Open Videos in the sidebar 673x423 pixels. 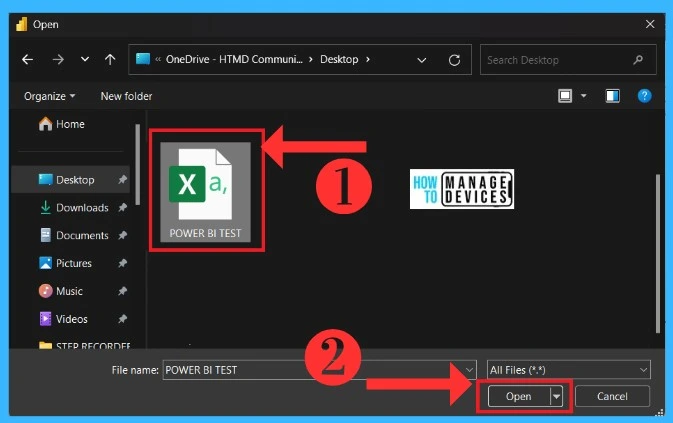pyautogui.click(x=63, y=319)
